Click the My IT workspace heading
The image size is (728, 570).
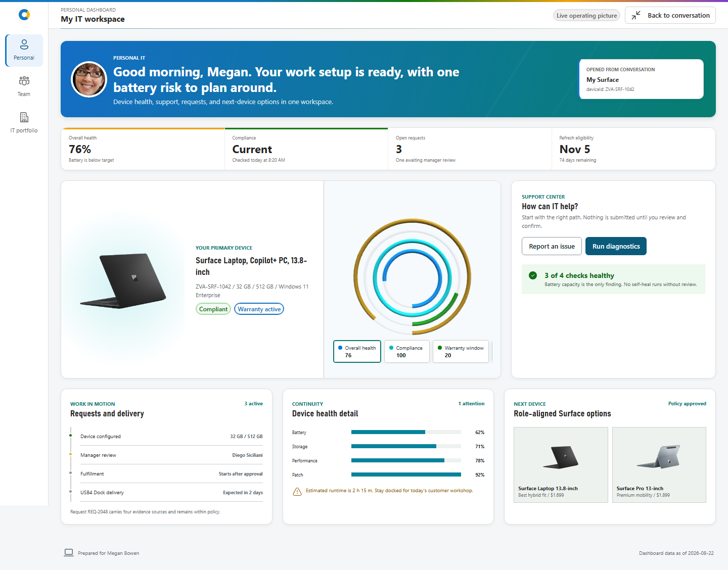point(93,19)
